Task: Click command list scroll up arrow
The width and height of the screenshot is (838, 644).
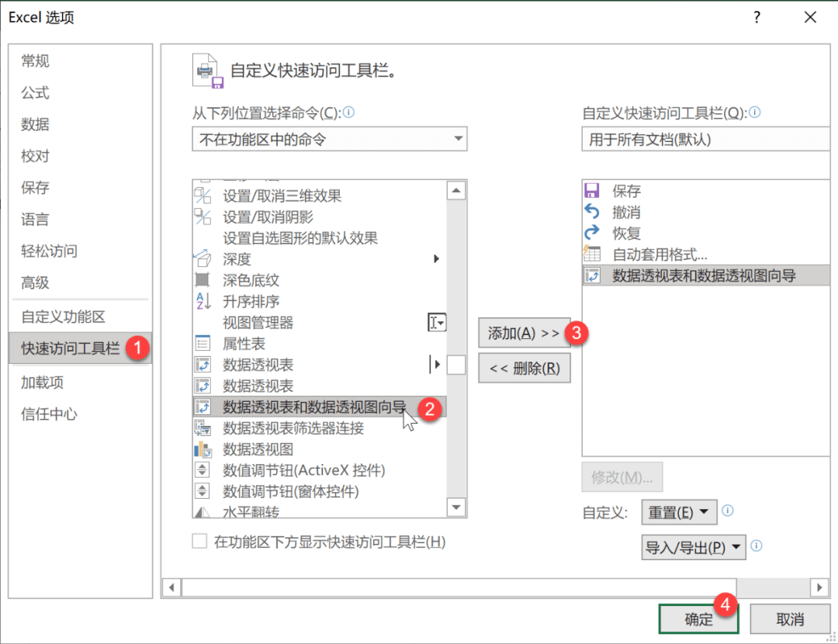Action: coord(456,190)
